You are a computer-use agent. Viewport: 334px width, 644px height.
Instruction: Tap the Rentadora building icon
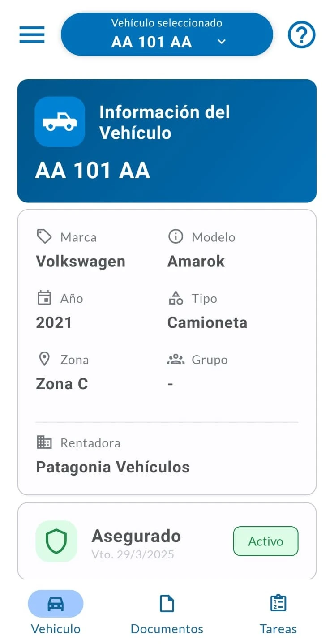tap(44, 442)
